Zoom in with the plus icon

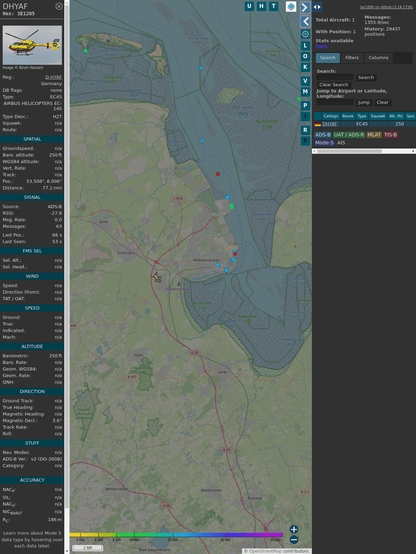(294, 529)
